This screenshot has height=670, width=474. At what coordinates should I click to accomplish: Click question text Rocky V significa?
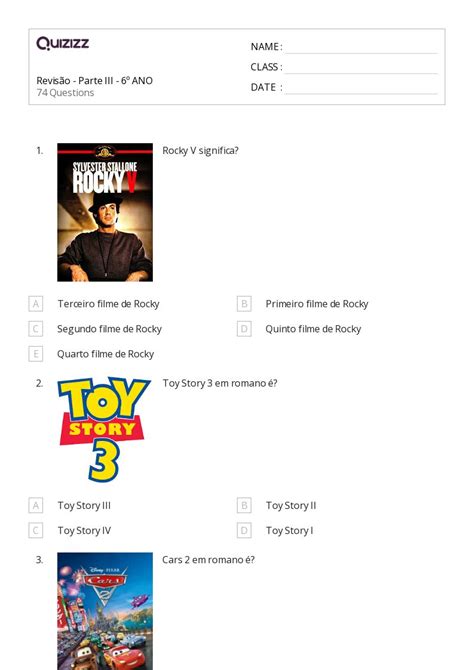coord(200,151)
